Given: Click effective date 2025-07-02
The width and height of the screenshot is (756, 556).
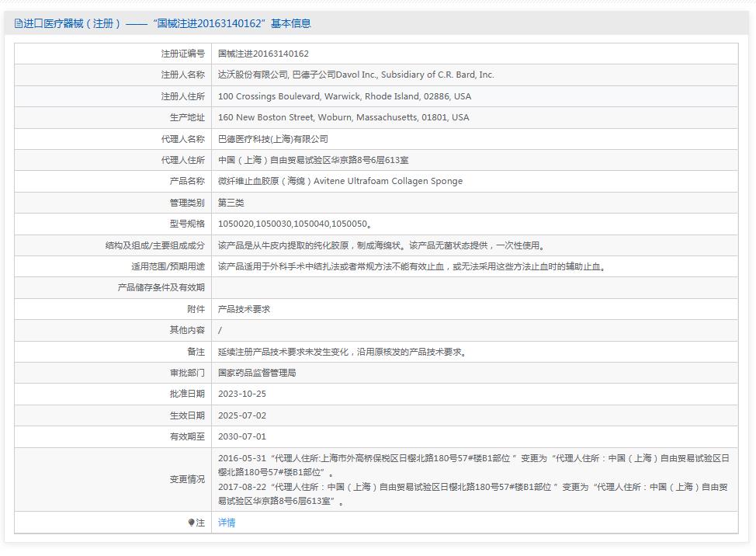Looking at the screenshot, I should pos(242,415).
